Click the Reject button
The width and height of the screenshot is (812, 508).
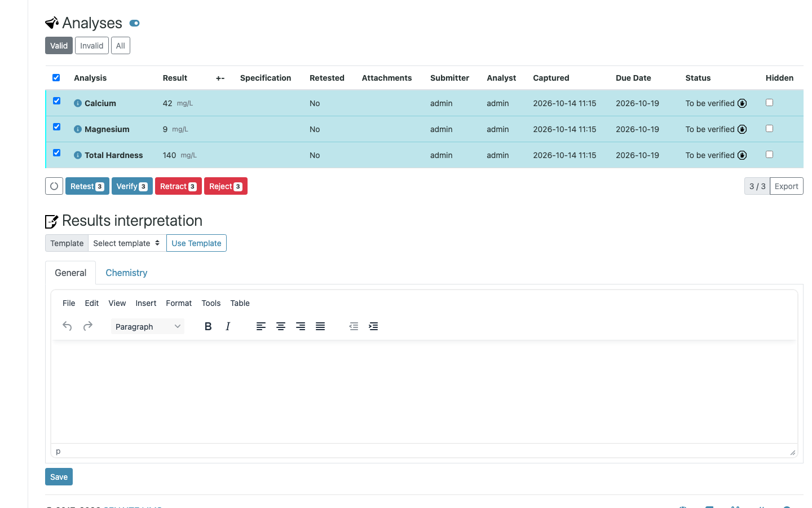226,186
